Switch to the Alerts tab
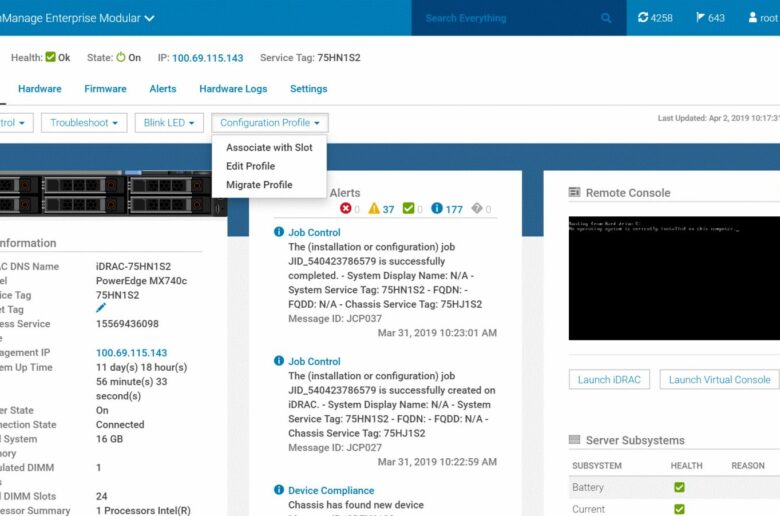Image resolution: width=780 pixels, height=516 pixels. (x=163, y=89)
